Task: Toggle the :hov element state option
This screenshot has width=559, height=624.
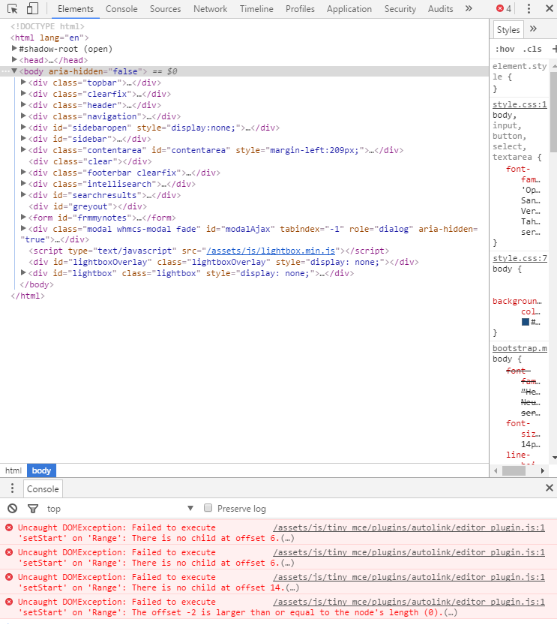Action: click(x=504, y=49)
